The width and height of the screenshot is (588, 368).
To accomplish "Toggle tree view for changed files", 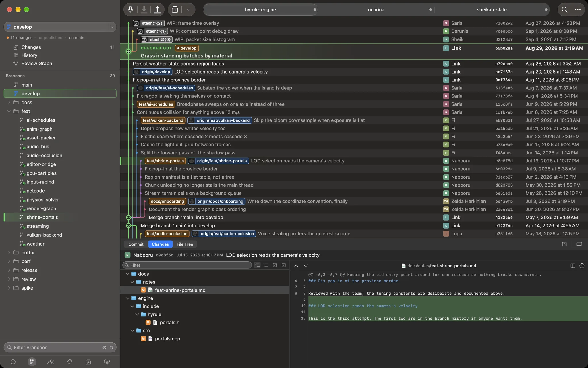I will (257, 265).
